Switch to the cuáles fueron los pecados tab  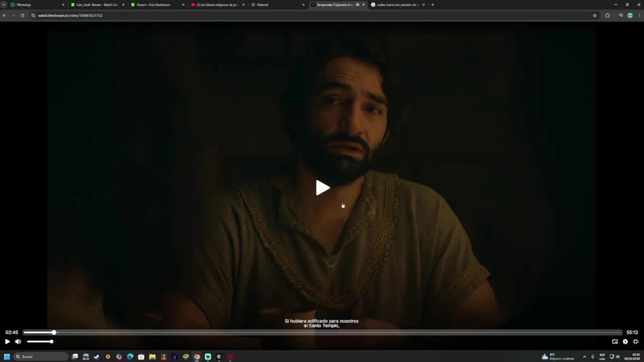click(397, 5)
